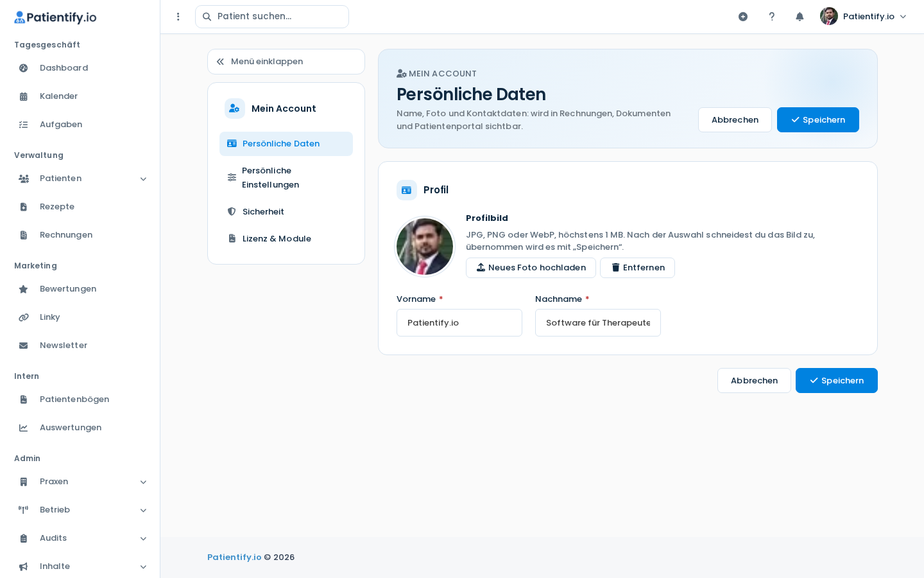Collapse menu with Menü einklappen button
Screen dimensions: 924x578
(x=286, y=62)
